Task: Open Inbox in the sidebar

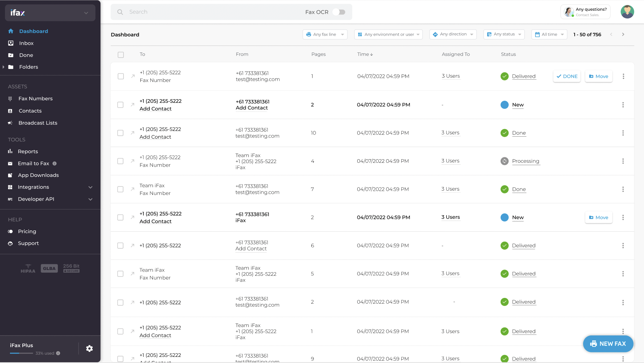Action: click(x=26, y=43)
